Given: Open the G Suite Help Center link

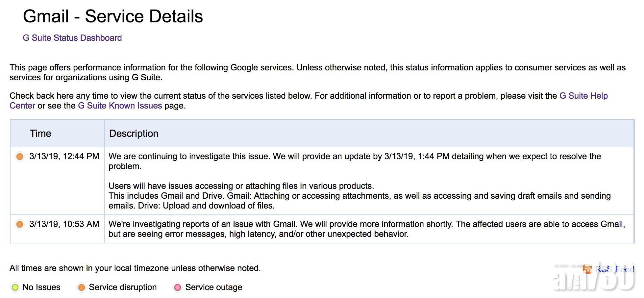Looking at the screenshot, I should 583,96.
